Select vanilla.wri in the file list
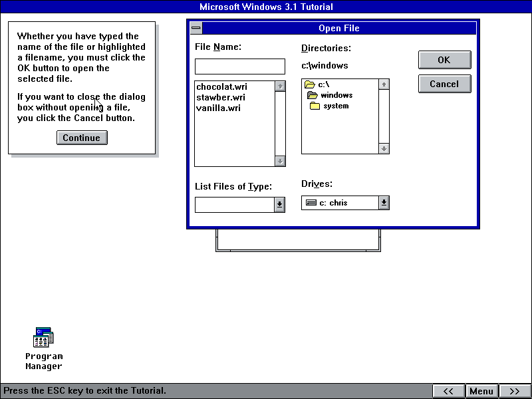Viewport: 532px width, 399px height. [x=219, y=108]
